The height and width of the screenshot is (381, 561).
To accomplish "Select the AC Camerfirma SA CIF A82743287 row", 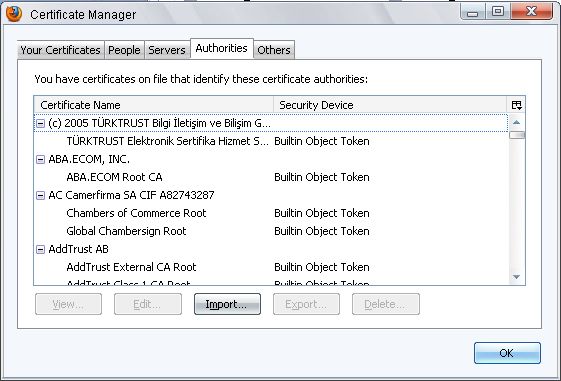I will coord(271,195).
